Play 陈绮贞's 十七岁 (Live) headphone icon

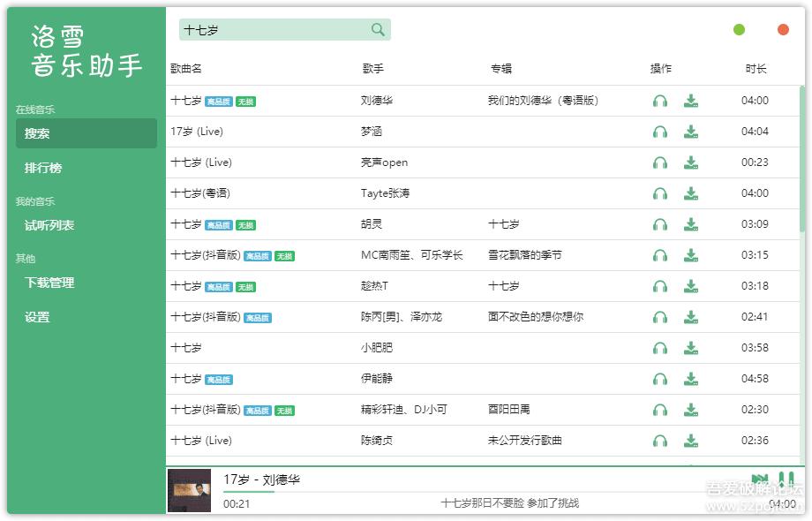659,441
